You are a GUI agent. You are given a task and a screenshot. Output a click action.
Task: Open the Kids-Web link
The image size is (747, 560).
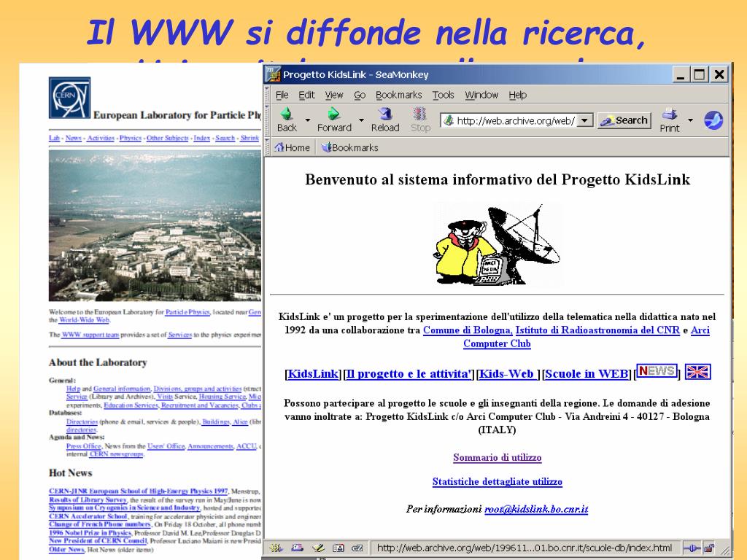[506, 374]
